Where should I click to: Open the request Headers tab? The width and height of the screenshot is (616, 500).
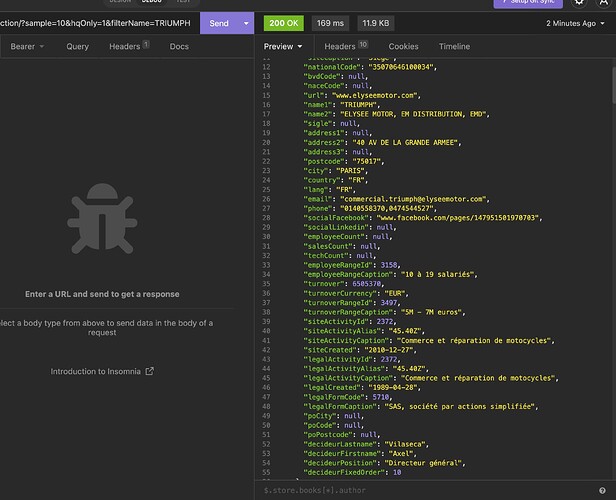point(129,46)
